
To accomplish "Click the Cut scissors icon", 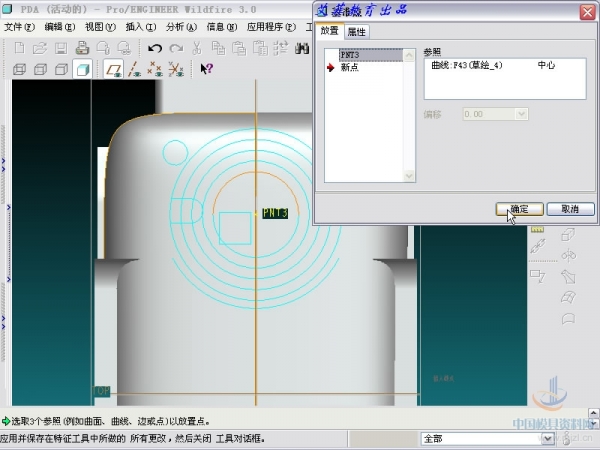I will coord(197,49).
